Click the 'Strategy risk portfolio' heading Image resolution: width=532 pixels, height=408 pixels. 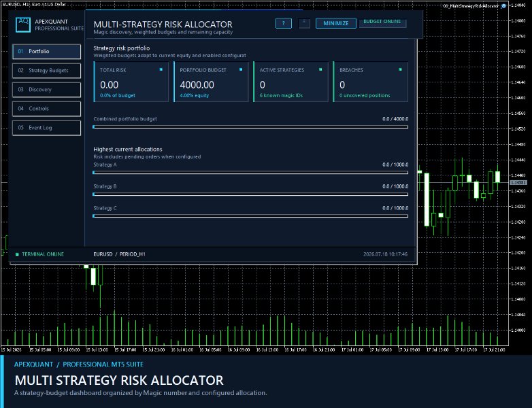tap(122, 48)
